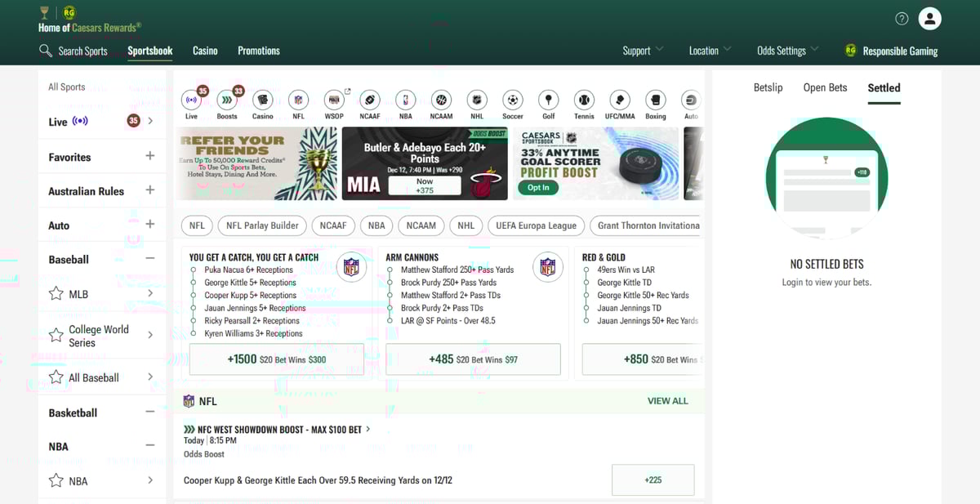The image size is (980, 504).
Task: Select the UEFA Europa League chip
Action: tap(537, 225)
